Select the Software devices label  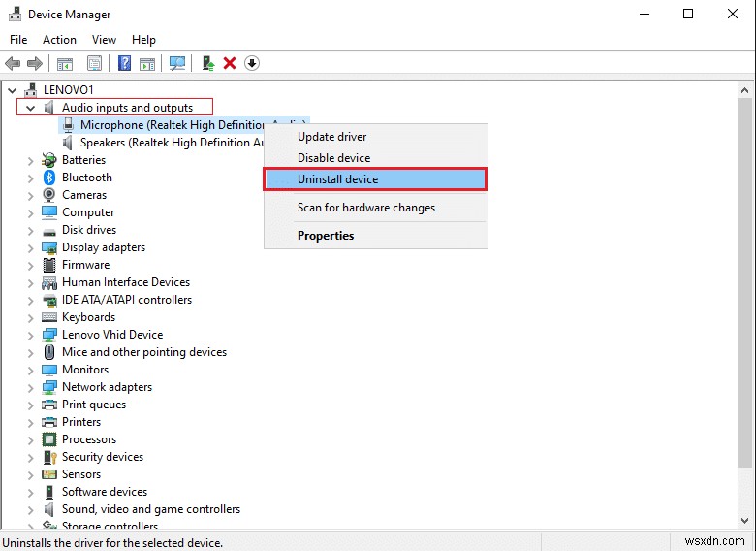tap(105, 492)
